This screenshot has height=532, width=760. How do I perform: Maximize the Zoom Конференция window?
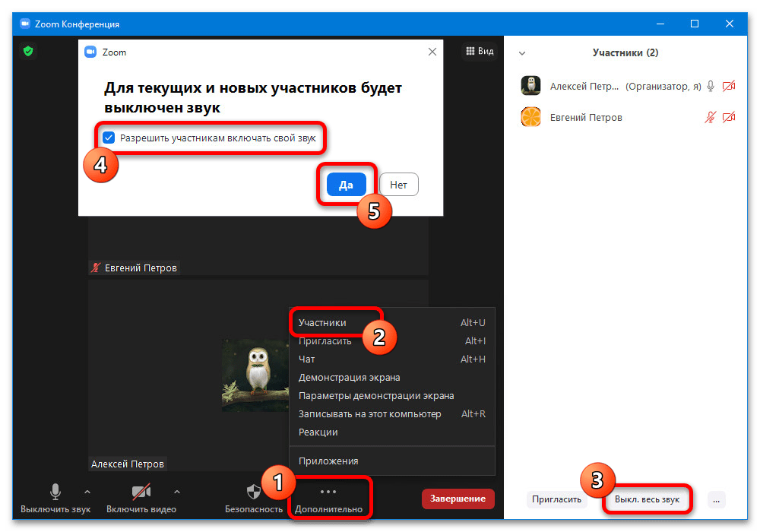[x=695, y=24]
